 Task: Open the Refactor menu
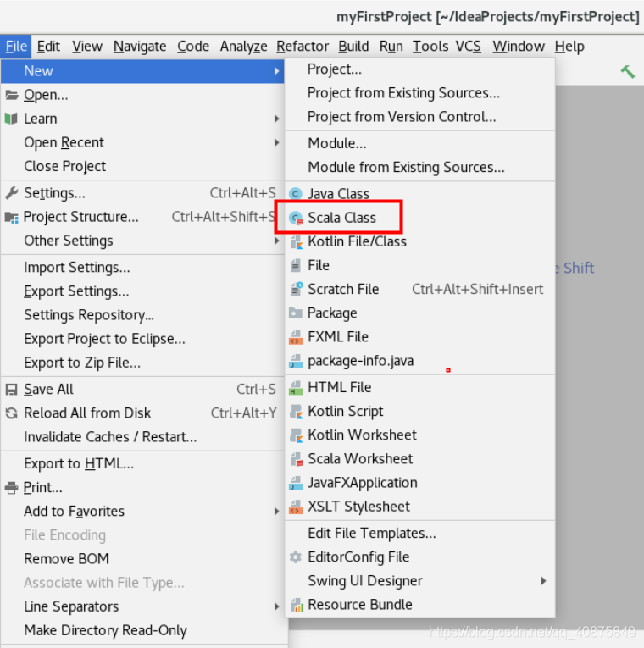[303, 47]
